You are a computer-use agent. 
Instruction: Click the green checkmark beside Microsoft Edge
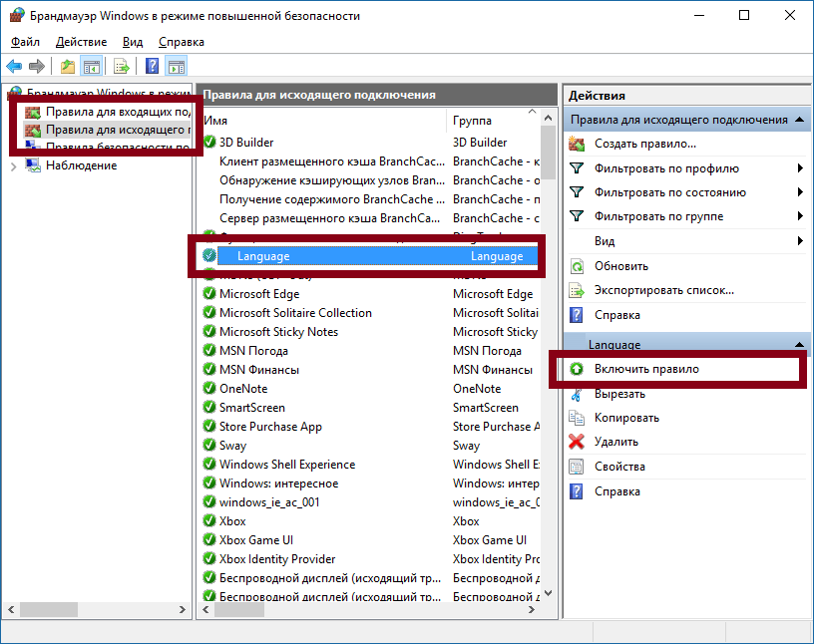[209, 294]
